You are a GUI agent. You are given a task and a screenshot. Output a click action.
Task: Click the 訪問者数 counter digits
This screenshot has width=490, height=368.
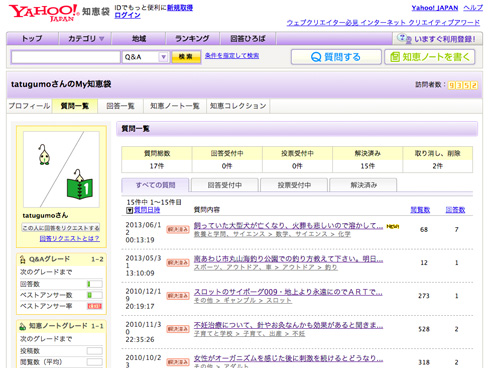[x=463, y=85]
